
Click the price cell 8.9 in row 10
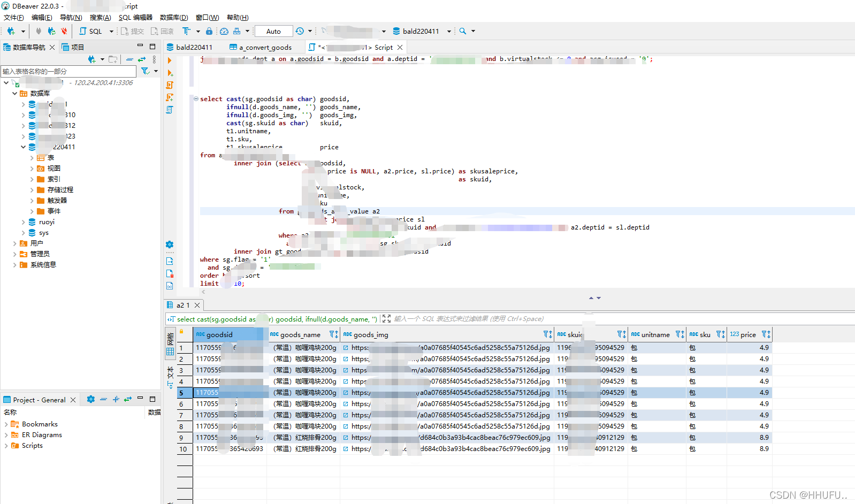[749, 449]
